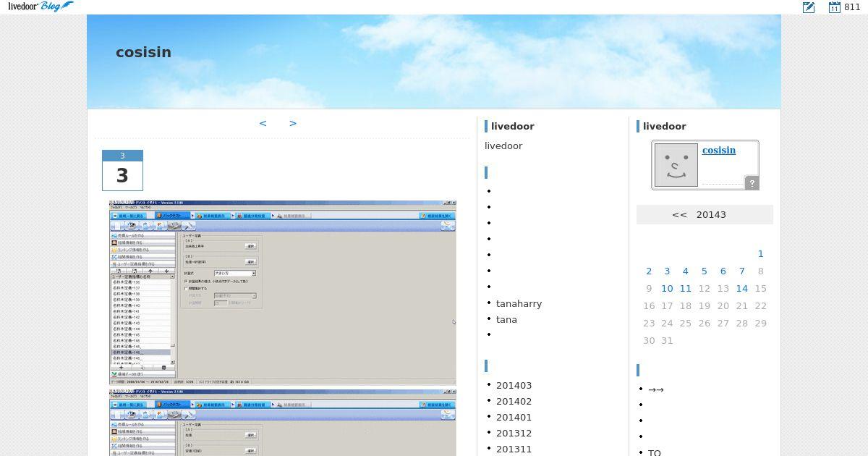Select calendar day 14
868x456 pixels.
click(741, 288)
